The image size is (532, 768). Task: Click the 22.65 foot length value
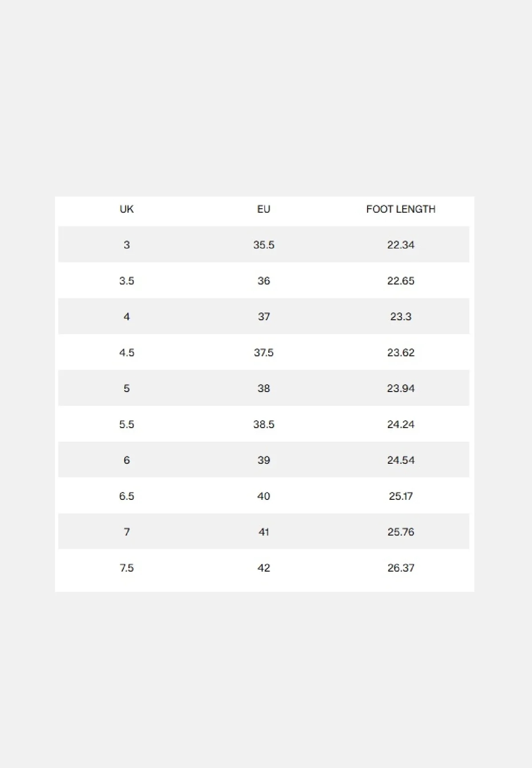coord(401,281)
